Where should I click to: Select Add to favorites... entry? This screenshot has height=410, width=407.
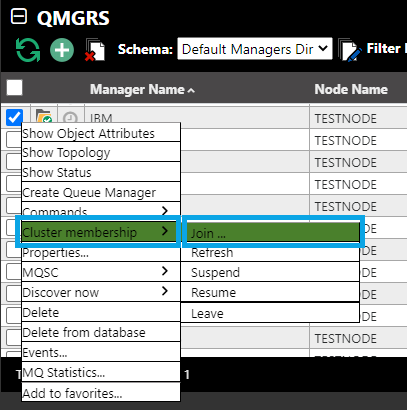(x=101, y=393)
